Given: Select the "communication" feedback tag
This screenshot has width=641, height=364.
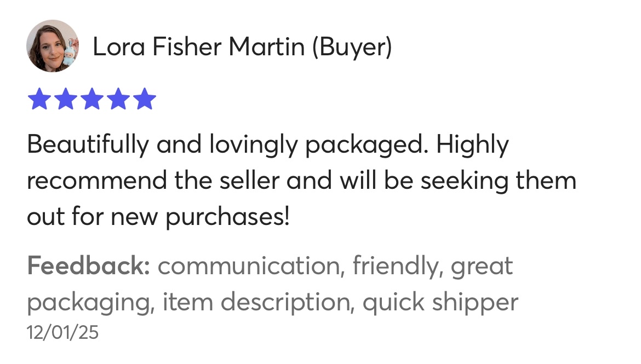Looking at the screenshot, I should click(249, 267).
